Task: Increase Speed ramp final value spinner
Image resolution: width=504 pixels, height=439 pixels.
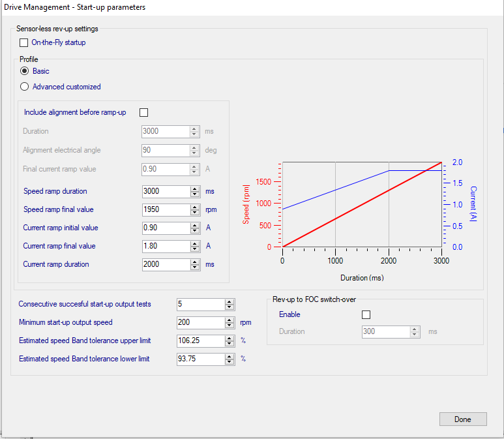Action: click(x=195, y=207)
